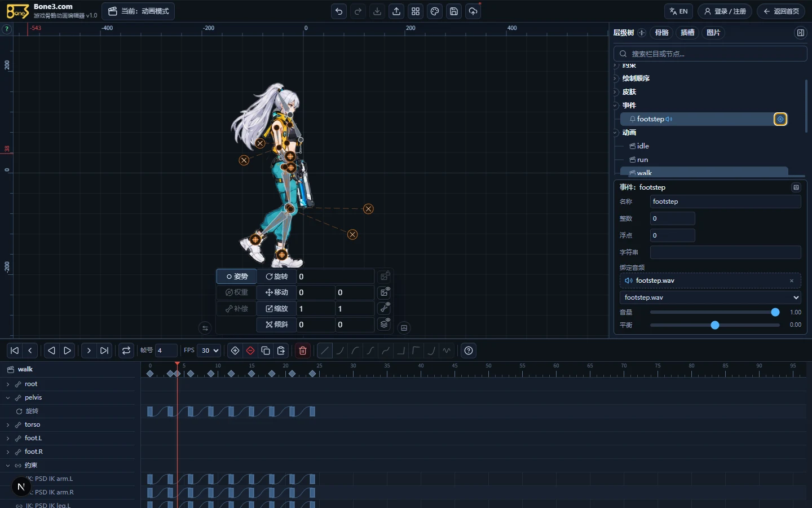Image resolution: width=812 pixels, height=508 pixels.
Task: Toggle image lock icon in transform panel
Action: [385, 277]
